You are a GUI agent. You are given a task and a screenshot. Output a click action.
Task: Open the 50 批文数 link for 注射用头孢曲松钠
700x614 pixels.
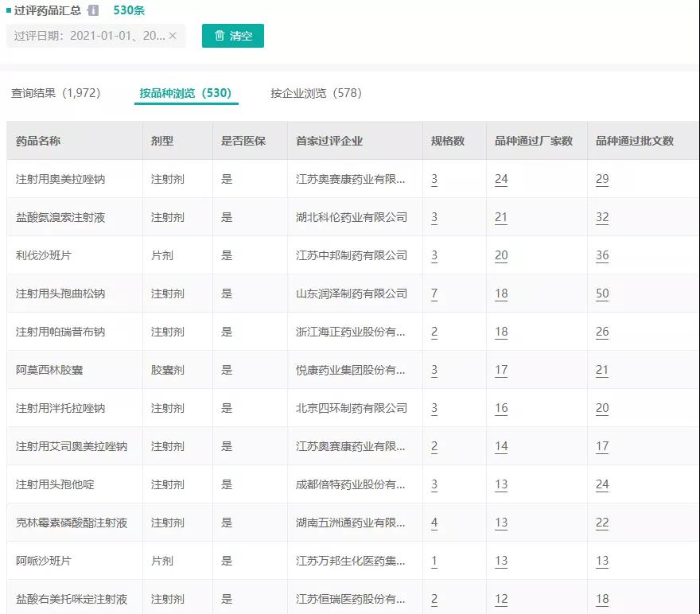pos(602,293)
